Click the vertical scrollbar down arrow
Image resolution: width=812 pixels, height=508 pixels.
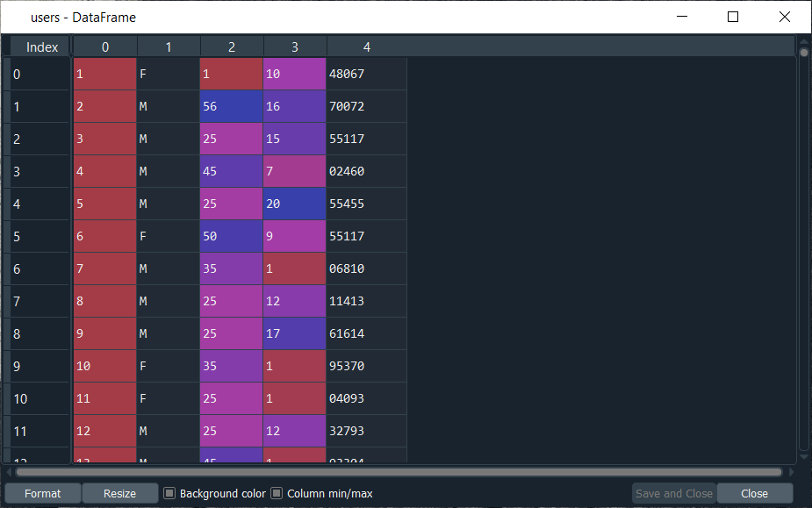tap(803, 456)
